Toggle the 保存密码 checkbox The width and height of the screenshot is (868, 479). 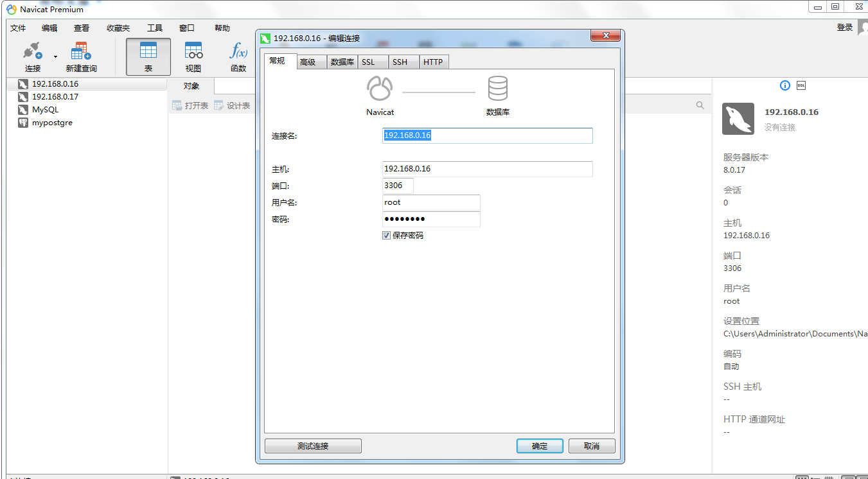(386, 236)
